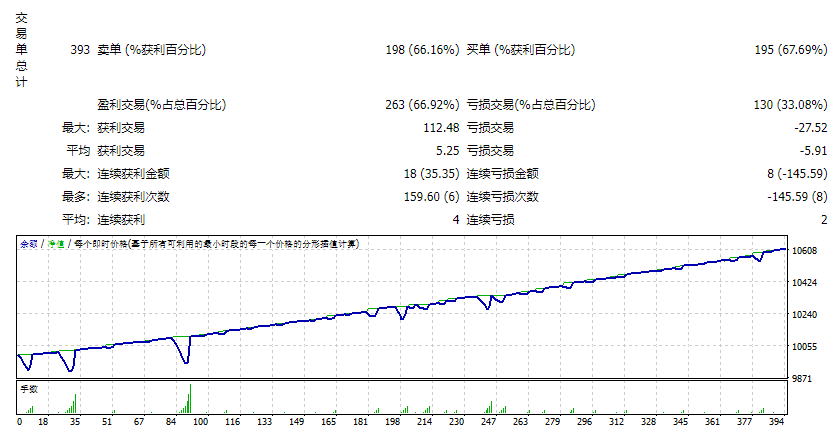839x434 pixels.
Task: Select the loss trades value 130 (33.08%)
Action: coord(791,104)
